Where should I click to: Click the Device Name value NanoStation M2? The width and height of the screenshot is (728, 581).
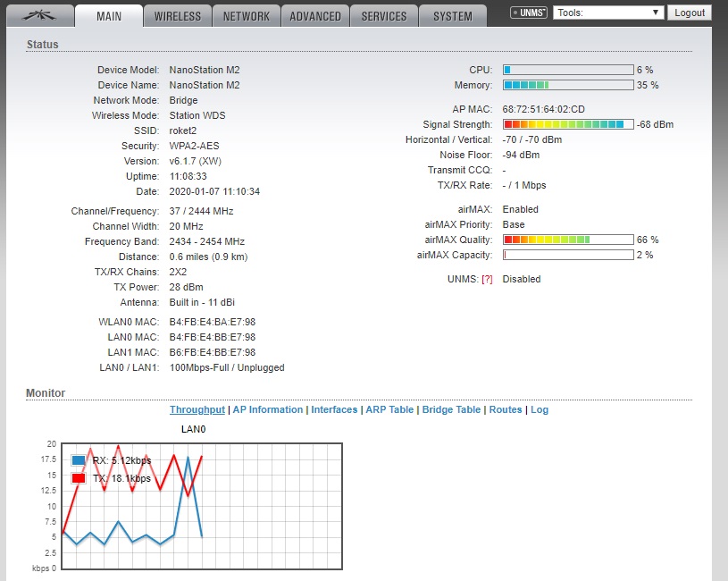click(x=205, y=85)
